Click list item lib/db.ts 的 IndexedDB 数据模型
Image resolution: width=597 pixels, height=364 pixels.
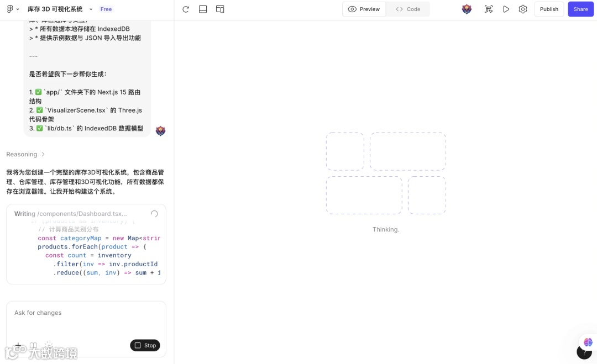[x=86, y=128]
